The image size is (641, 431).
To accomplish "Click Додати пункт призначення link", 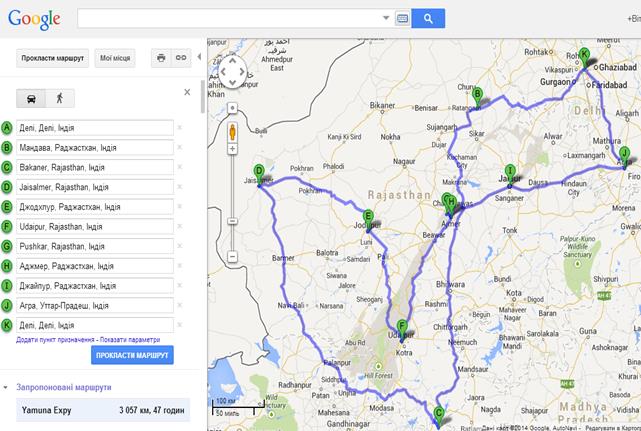I will [x=55, y=340].
